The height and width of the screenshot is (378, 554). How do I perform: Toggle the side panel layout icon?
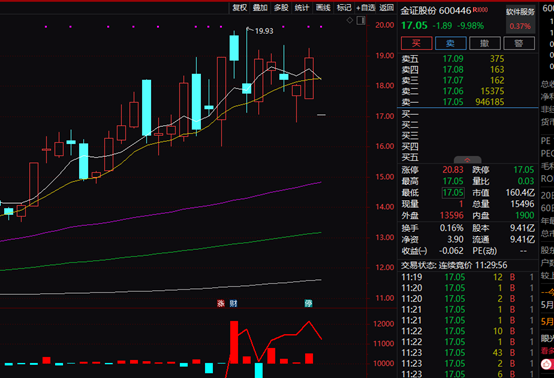click(361, 20)
